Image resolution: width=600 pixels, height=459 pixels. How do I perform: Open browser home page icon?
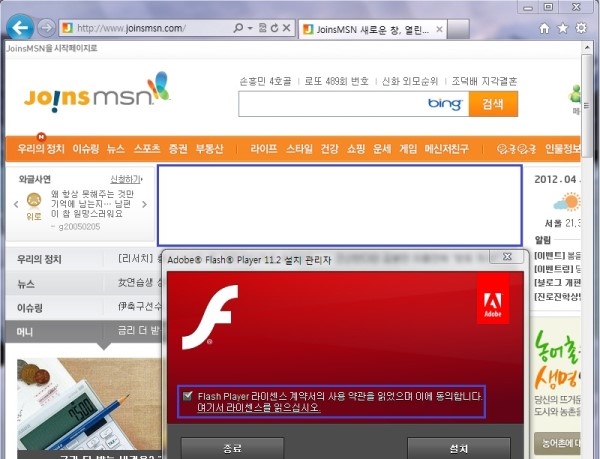(x=541, y=29)
